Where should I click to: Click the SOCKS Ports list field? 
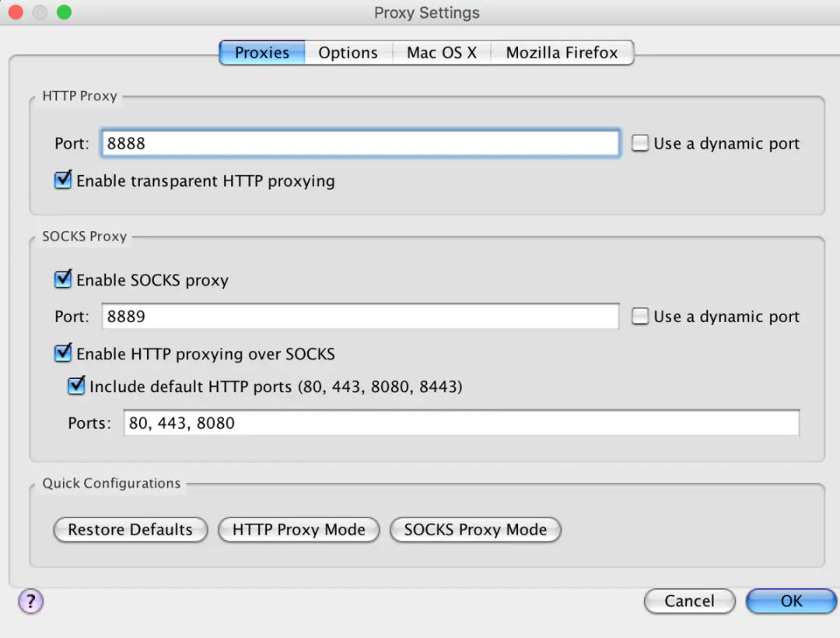coord(461,423)
